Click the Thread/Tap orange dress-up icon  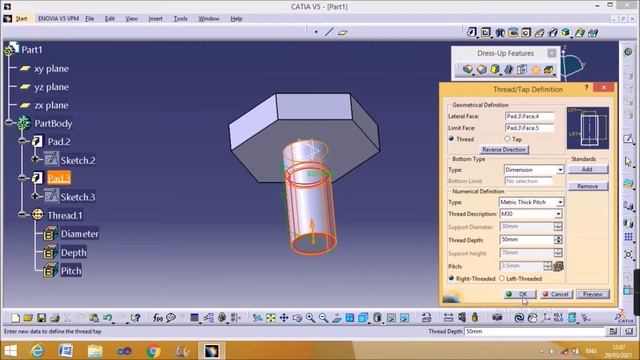click(536, 69)
